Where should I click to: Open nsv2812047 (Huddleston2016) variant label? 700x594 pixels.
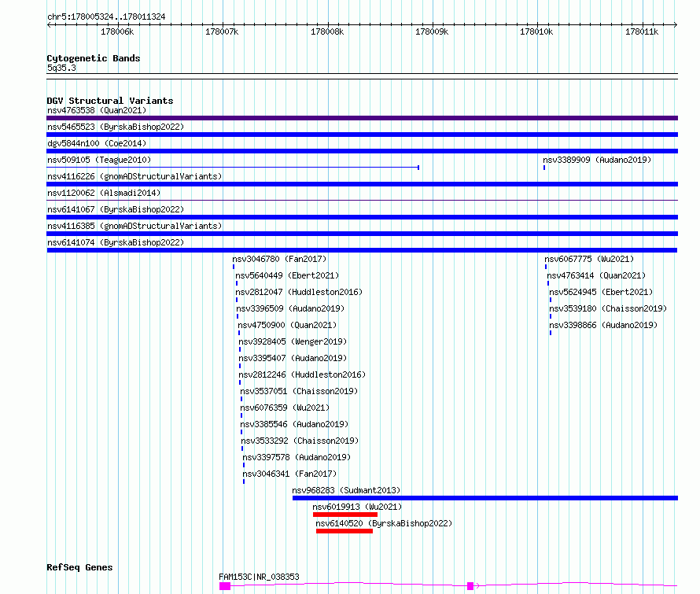[299, 292]
